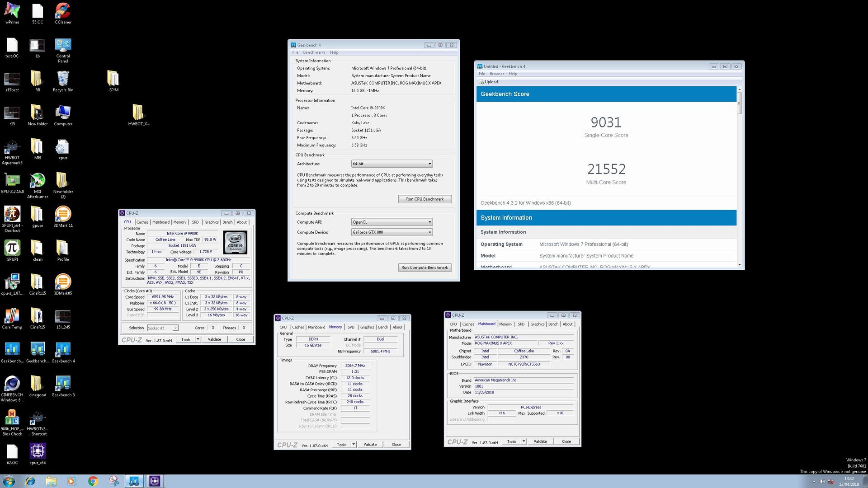
Task: Click Validate in CPU-Z Memory window
Action: pyautogui.click(x=370, y=445)
